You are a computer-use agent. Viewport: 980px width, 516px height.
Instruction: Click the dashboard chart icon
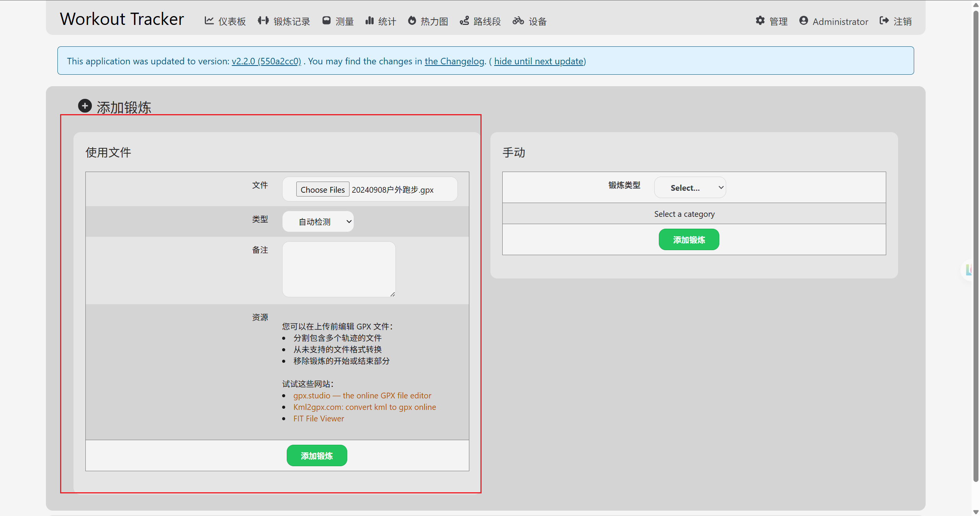pos(209,21)
